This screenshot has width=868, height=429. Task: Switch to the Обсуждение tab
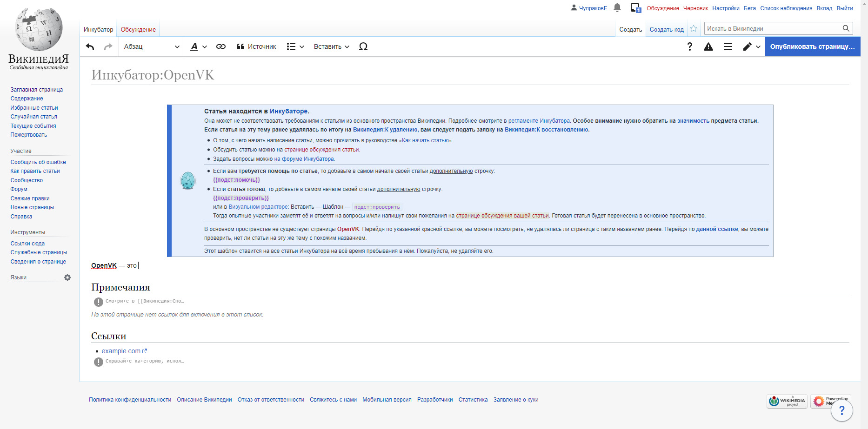(138, 29)
